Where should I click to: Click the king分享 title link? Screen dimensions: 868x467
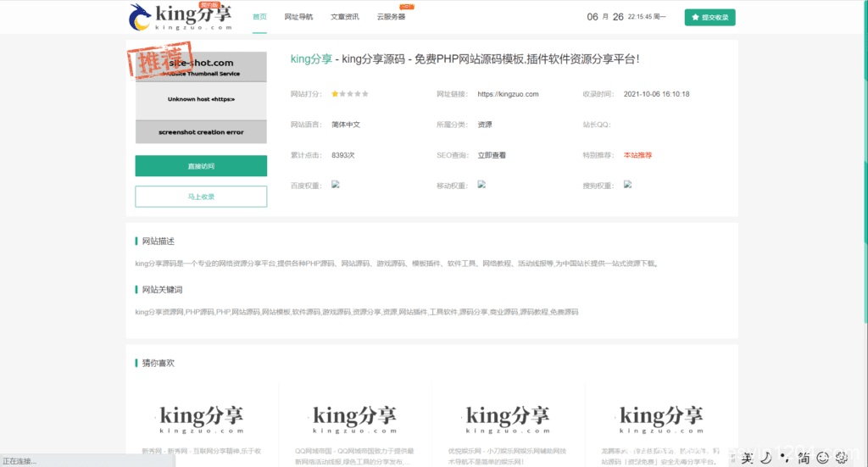tap(311, 59)
